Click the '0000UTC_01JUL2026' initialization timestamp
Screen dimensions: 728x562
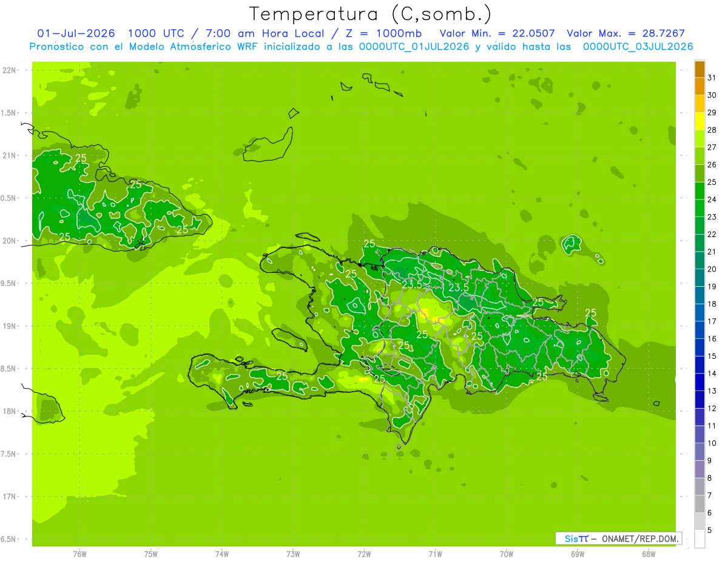coord(414,47)
